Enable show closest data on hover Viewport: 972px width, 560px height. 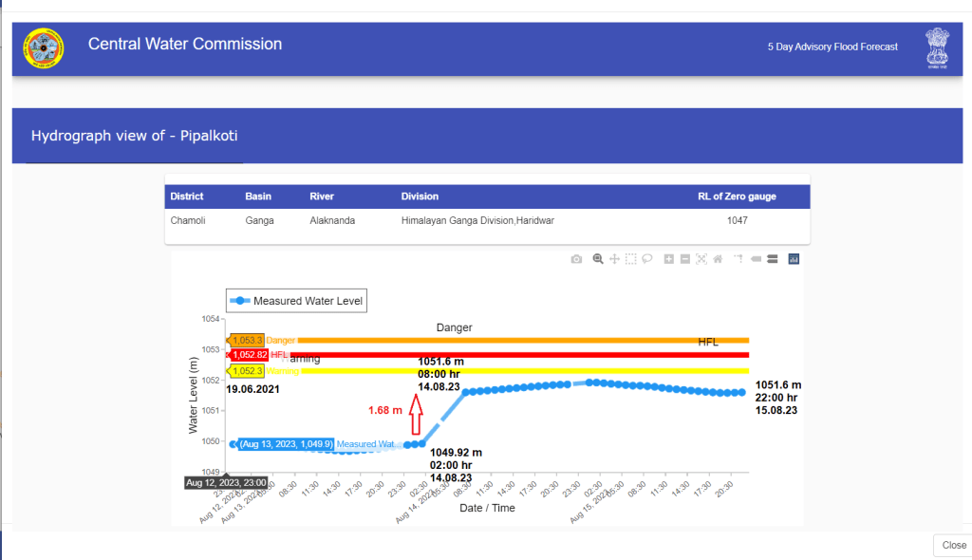(x=757, y=259)
